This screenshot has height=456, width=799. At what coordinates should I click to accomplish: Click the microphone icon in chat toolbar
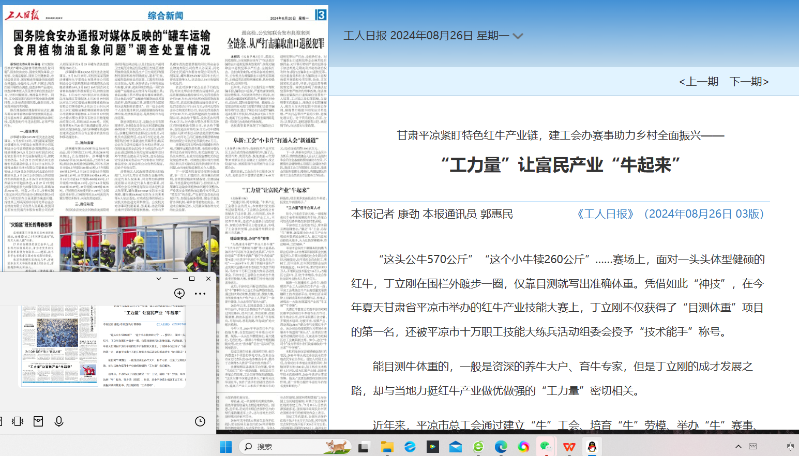click(x=60, y=422)
